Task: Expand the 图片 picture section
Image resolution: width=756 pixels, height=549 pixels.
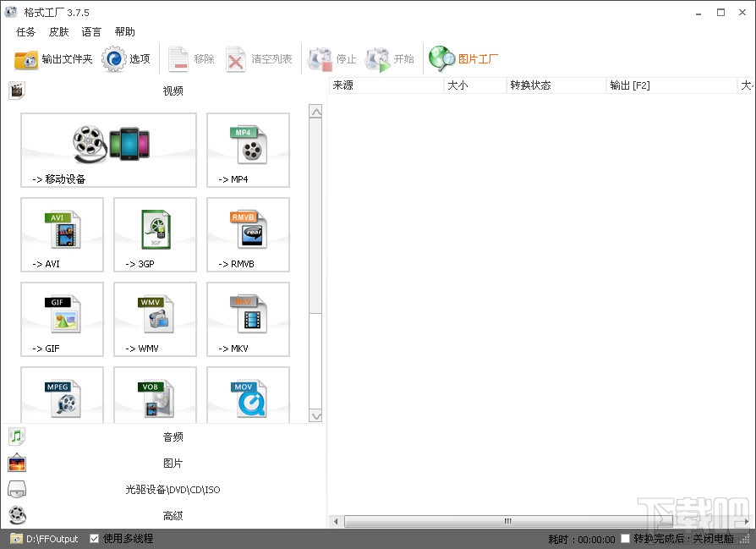Action: [163, 463]
